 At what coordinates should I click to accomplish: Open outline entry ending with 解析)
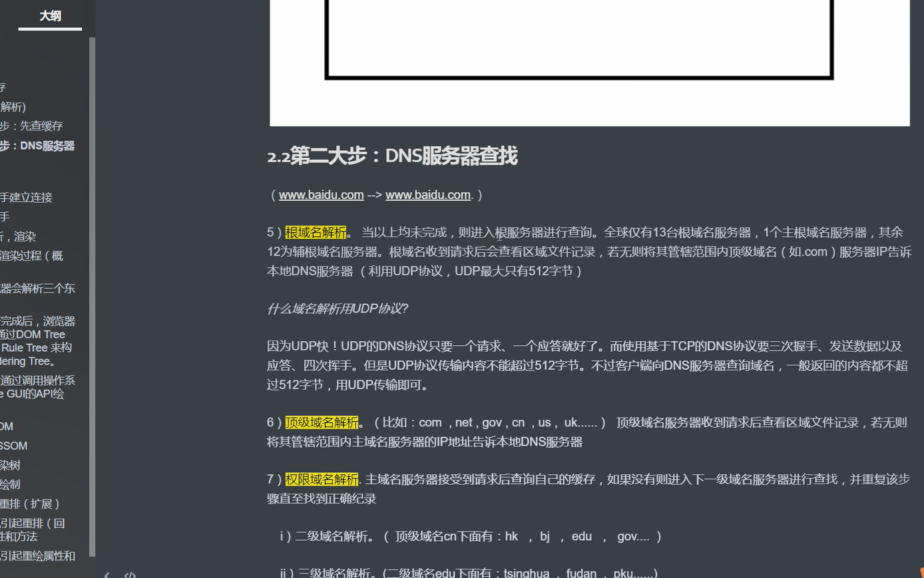[13, 106]
